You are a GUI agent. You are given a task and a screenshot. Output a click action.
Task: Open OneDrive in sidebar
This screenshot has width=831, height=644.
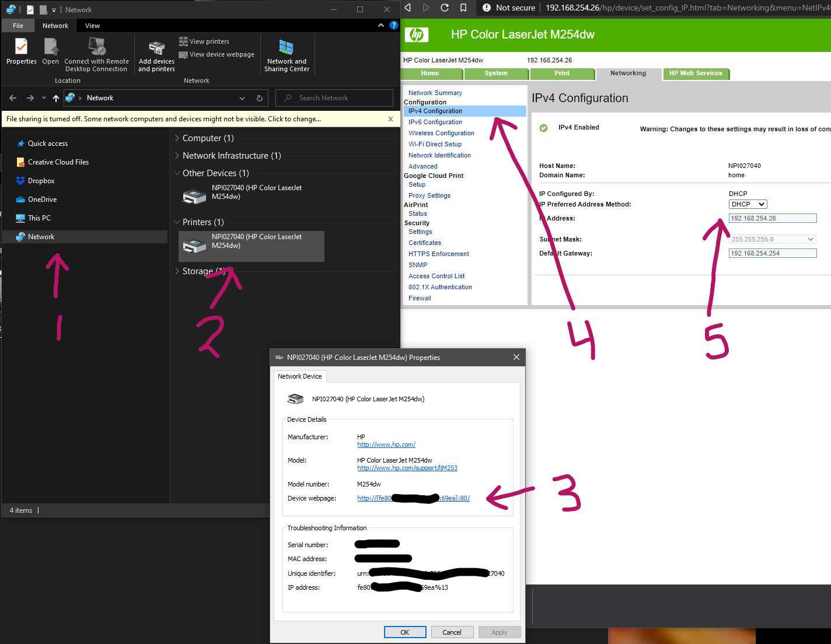tap(42, 199)
